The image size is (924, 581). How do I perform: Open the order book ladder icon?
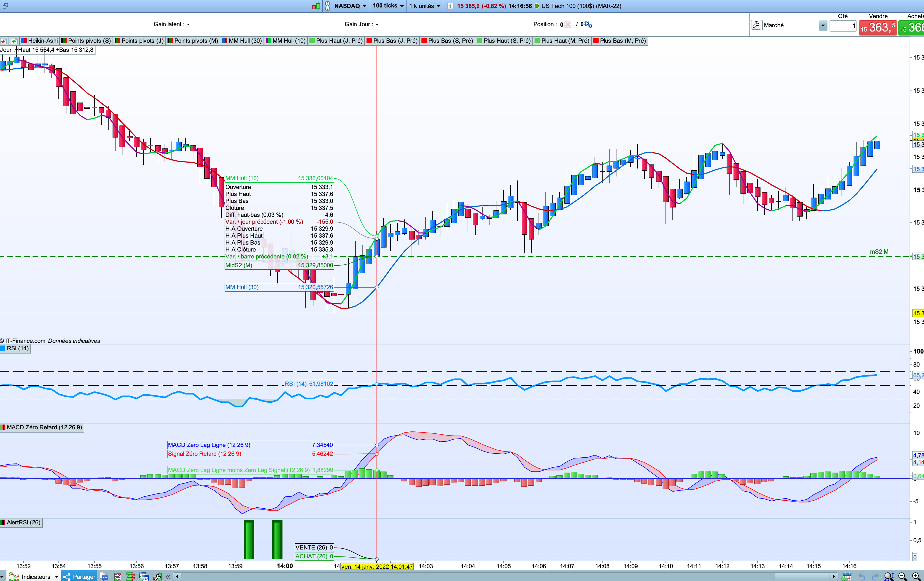coord(130,576)
